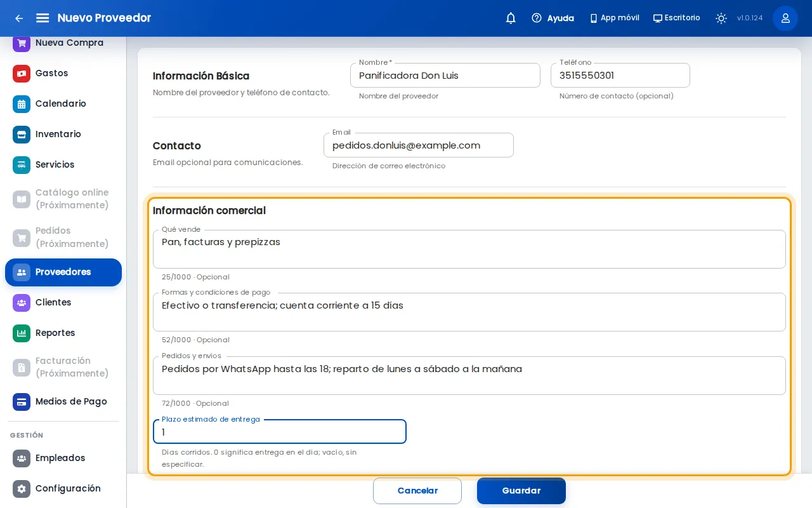Open Gastos menu item

tap(63, 74)
